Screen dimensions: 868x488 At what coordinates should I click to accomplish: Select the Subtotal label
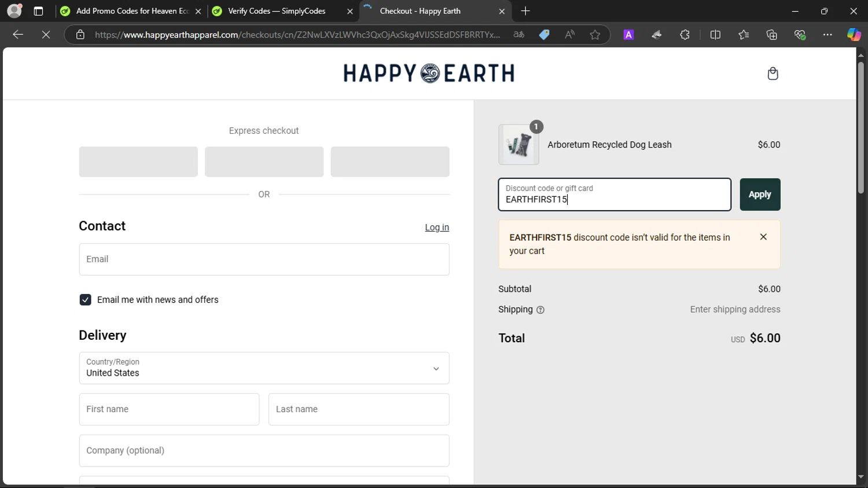pyautogui.click(x=514, y=289)
